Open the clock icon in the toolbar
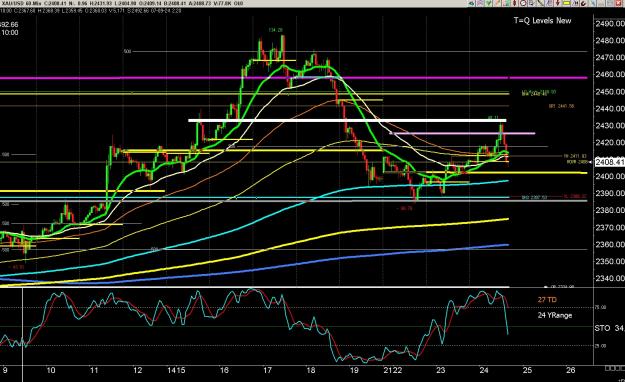The image size is (625, 382). (x=523, y=4)
